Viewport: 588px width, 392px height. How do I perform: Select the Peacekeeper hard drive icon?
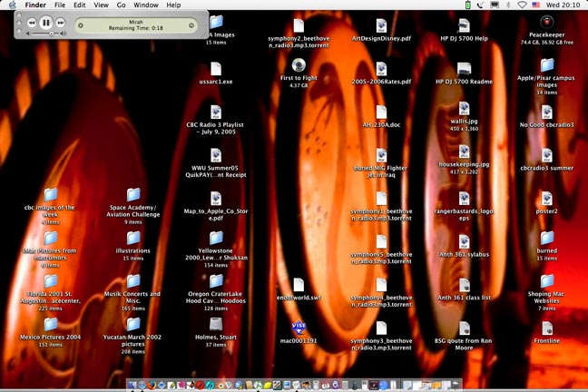point(547,22)
